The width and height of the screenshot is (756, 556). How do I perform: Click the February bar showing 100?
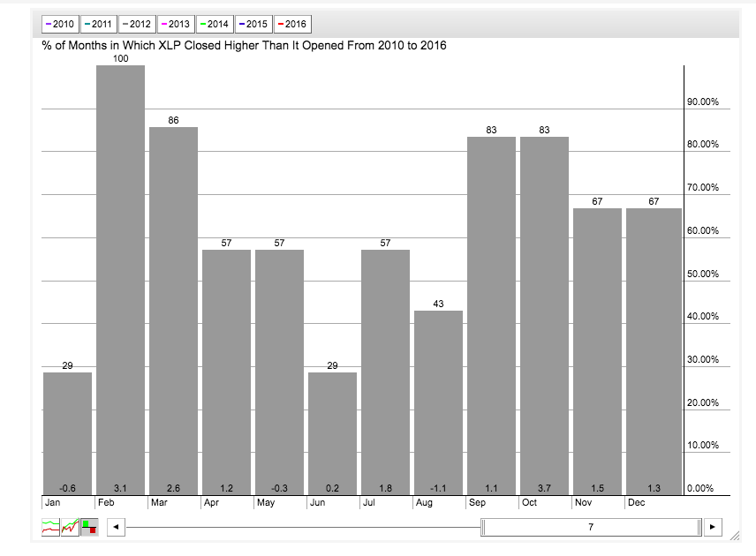(x=120, y=281)
